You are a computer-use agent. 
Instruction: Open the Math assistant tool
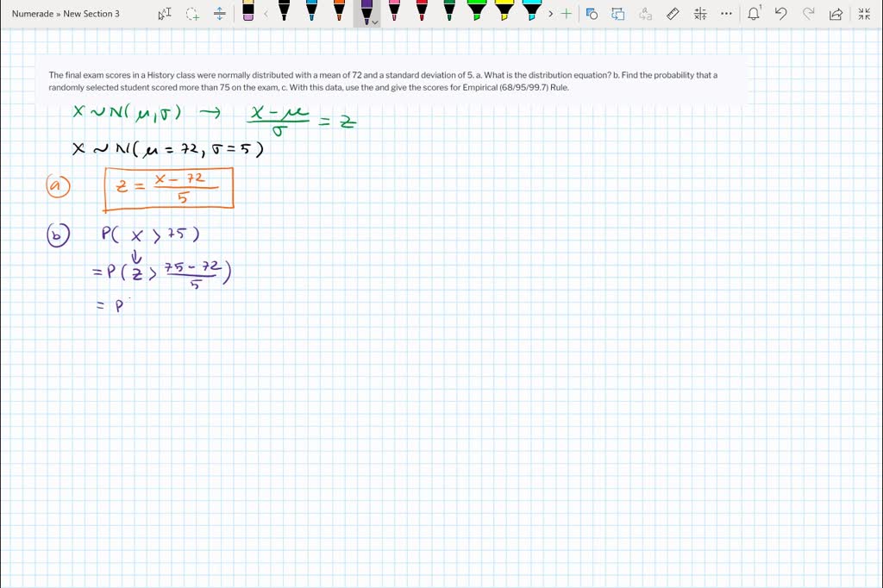click(x=700, y=14)
